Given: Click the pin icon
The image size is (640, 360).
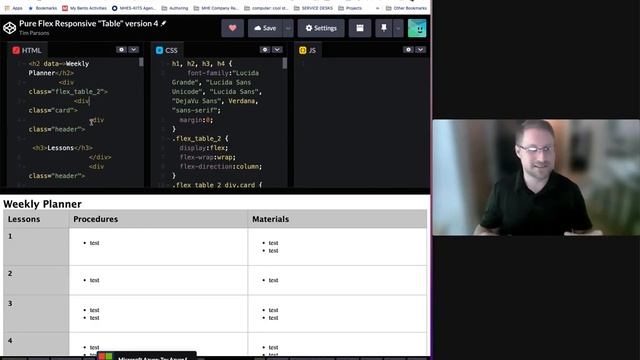Looking at the screenshot, I should point(384,28).
